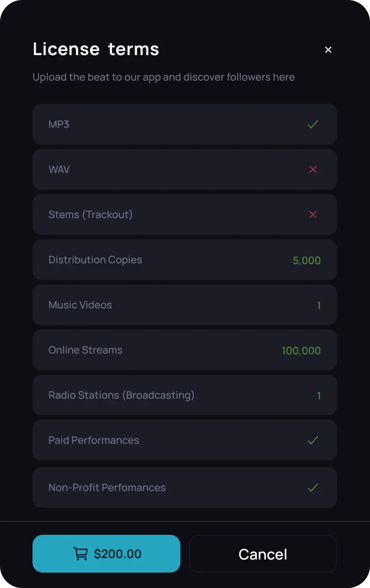
Task: Click the Online Streams label
Action: pos(85,350)
